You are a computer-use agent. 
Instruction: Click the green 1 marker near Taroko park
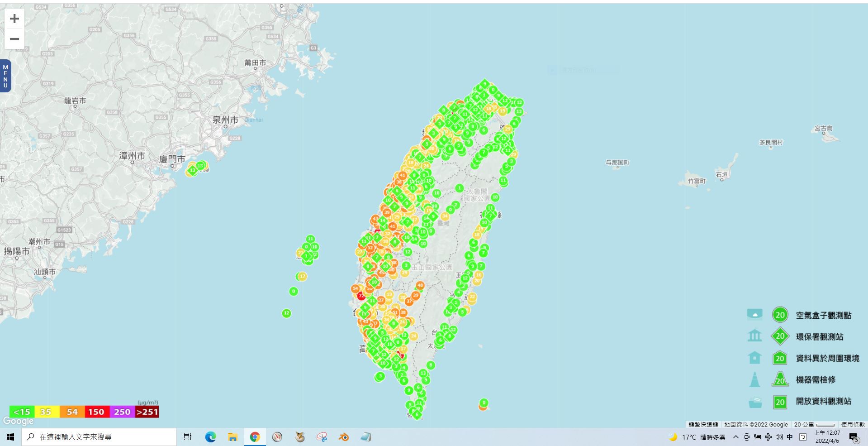(x=460, y=188)
